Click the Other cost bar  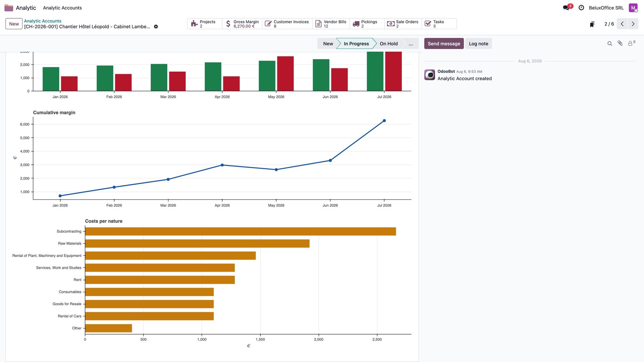[x=108, y=328]
